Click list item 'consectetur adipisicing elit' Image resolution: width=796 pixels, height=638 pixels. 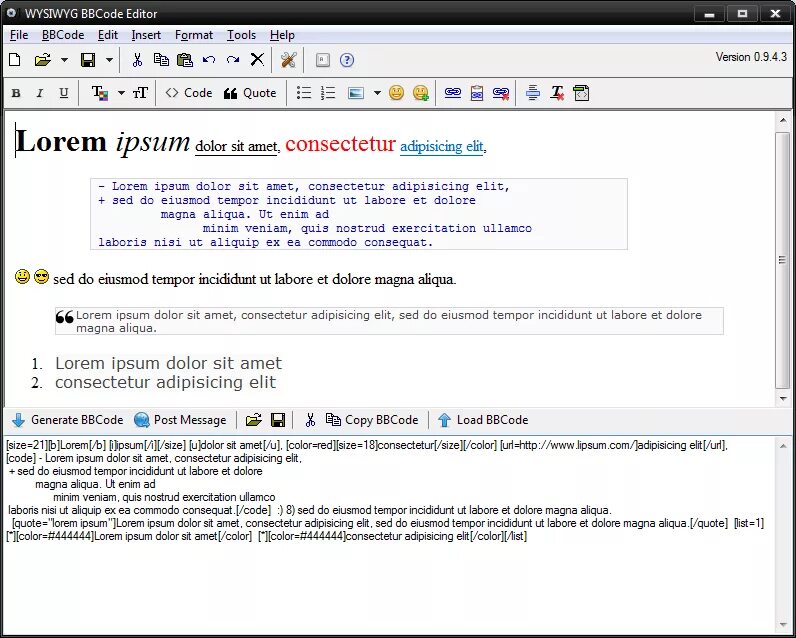165,382
